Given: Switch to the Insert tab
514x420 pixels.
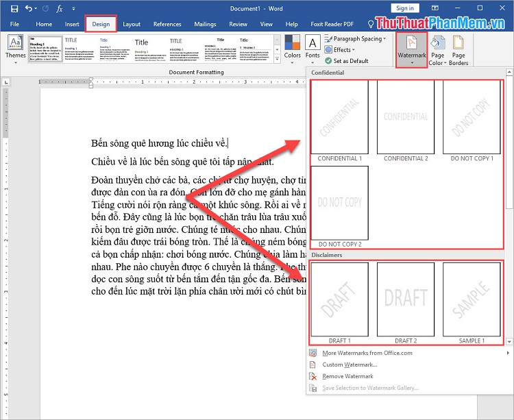Looking at the screenshot, I should coord(72,24).
